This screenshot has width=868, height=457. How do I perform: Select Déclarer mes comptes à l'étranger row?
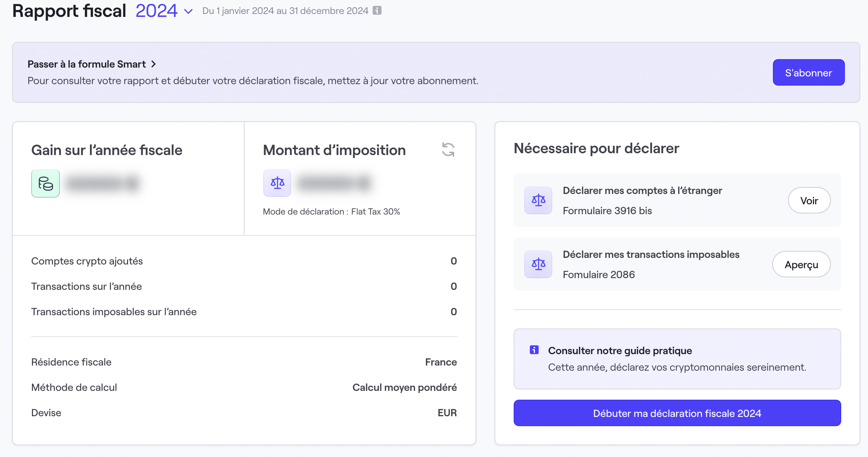tap(642, 191)
